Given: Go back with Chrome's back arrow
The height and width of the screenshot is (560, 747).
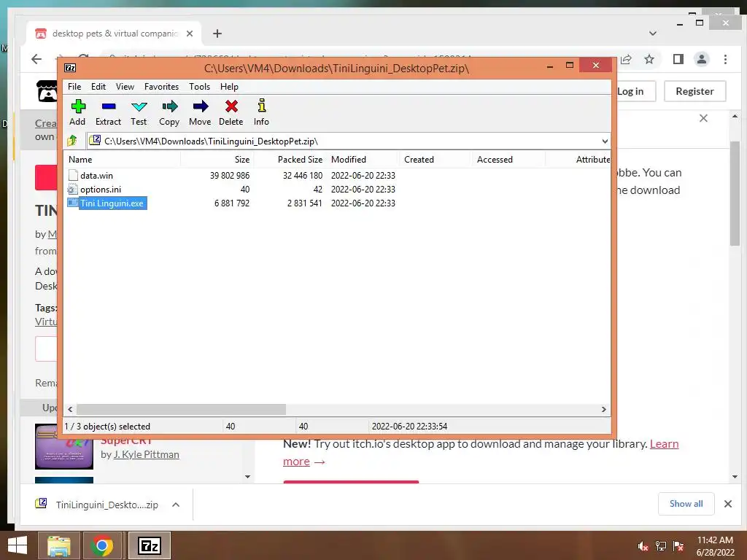Looking at the screenshot, I should 36,59.
